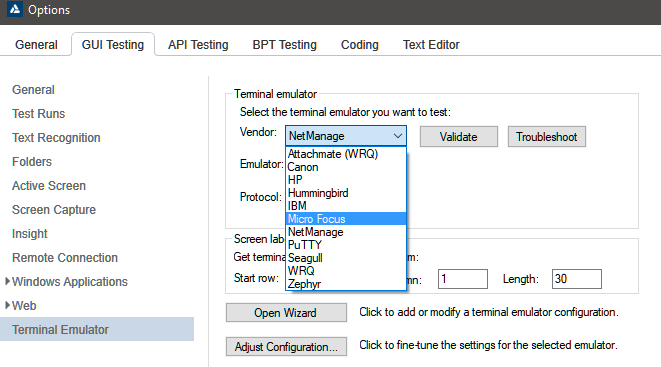Switch to the Coding tab
The width and height of the screenshot is (661, 367).
(x=360, y=45)
